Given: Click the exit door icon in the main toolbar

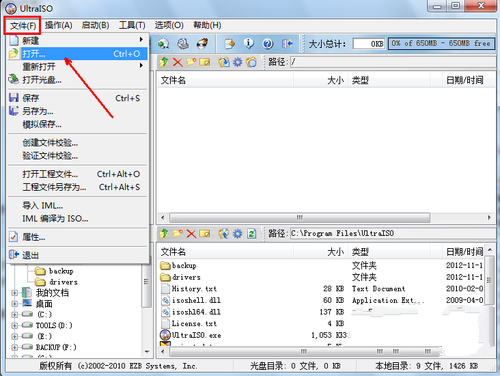Looking at the screenshot, I should point(287,43).
